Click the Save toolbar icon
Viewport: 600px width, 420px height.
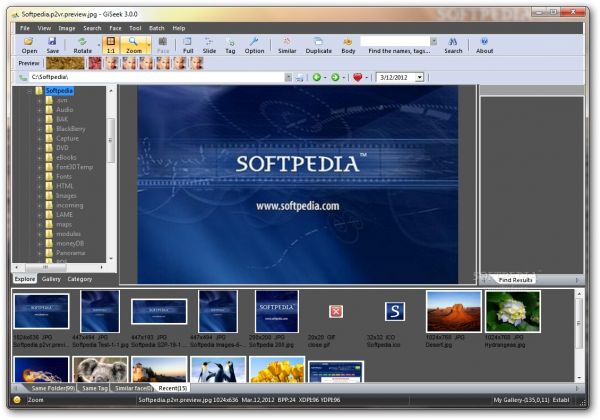[53, 44]
